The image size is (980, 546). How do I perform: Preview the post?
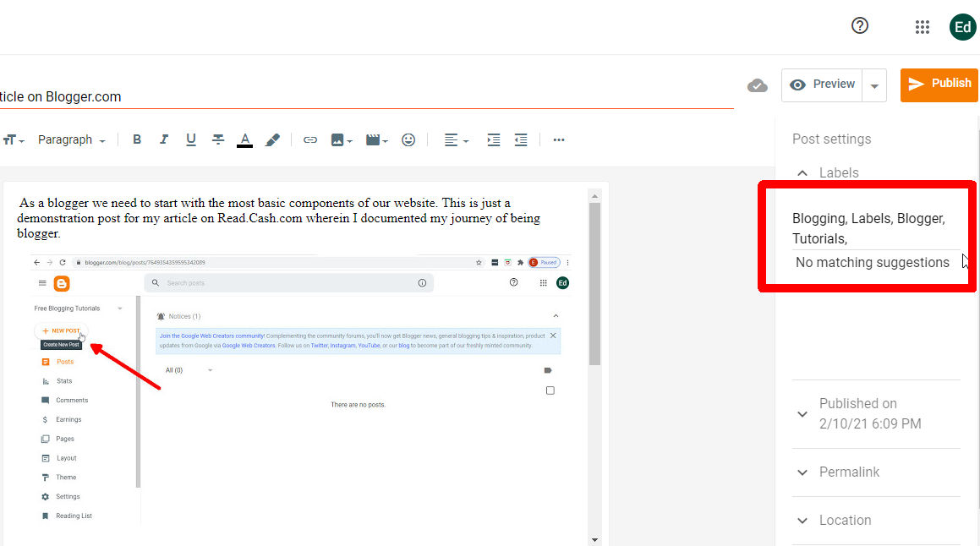click(x=821, y=85)
